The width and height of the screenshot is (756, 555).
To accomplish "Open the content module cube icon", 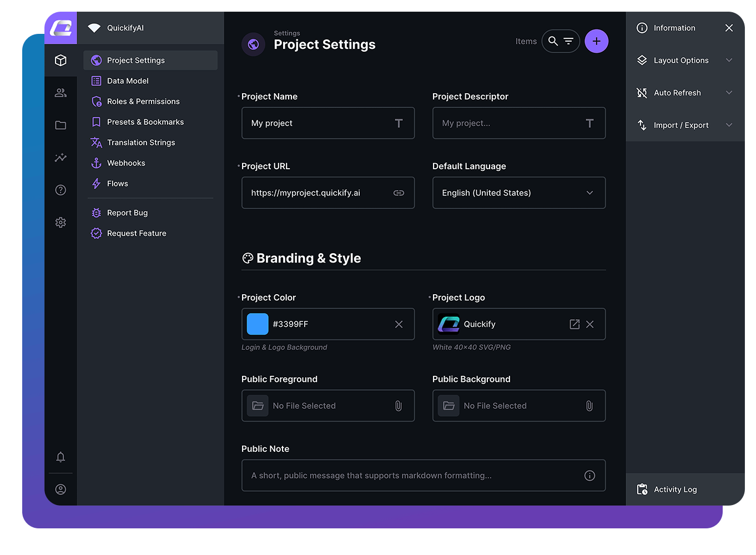I will click(x=61, y=60).
